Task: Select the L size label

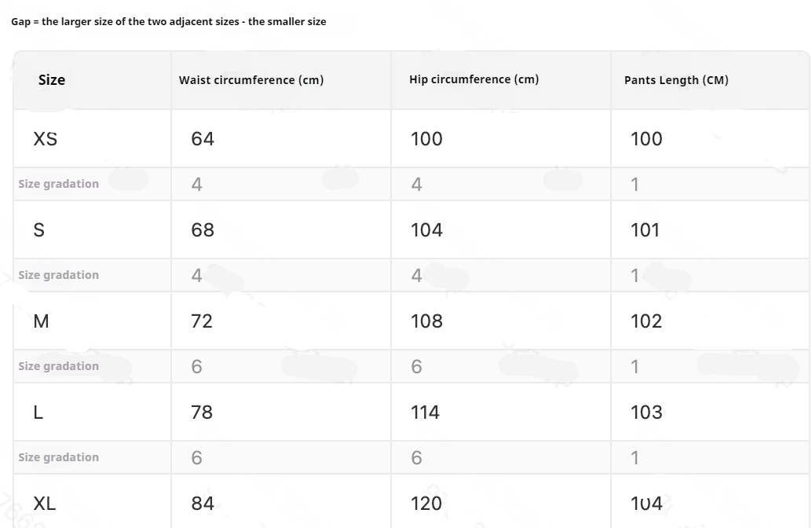Action: (x=38, y=412)
